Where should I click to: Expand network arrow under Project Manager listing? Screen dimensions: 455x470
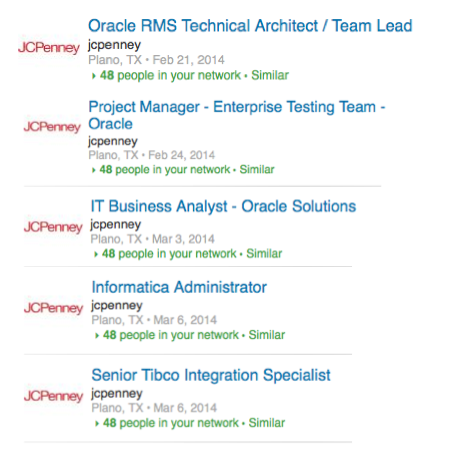94,170
